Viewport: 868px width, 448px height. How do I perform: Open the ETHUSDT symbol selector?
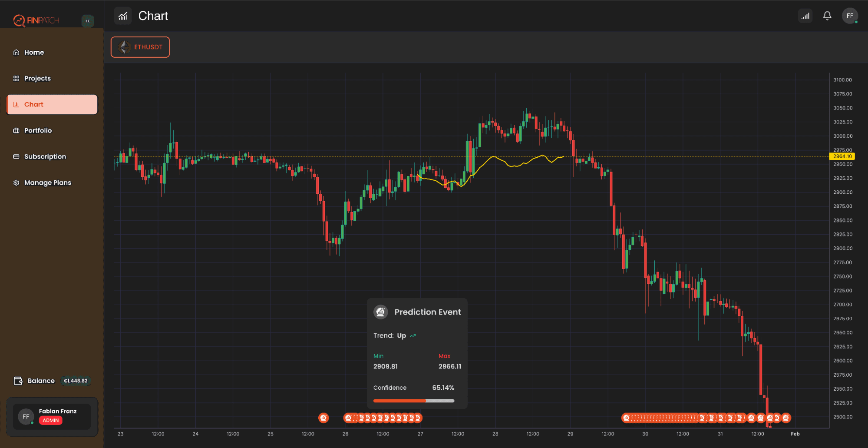140,47
